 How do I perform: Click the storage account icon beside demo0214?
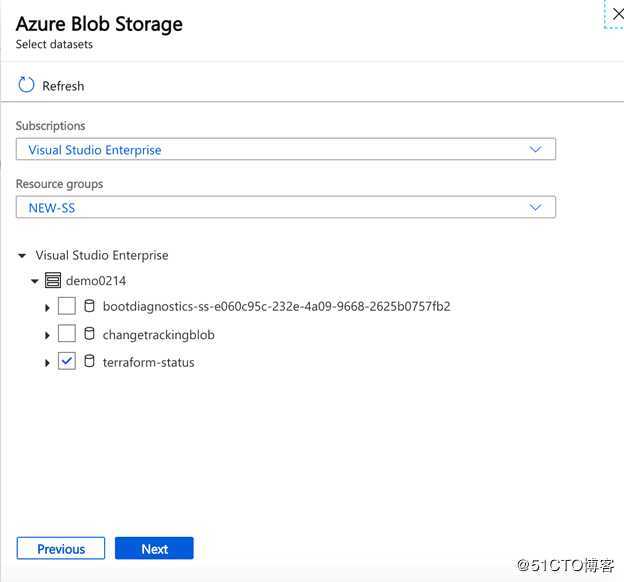53,280
